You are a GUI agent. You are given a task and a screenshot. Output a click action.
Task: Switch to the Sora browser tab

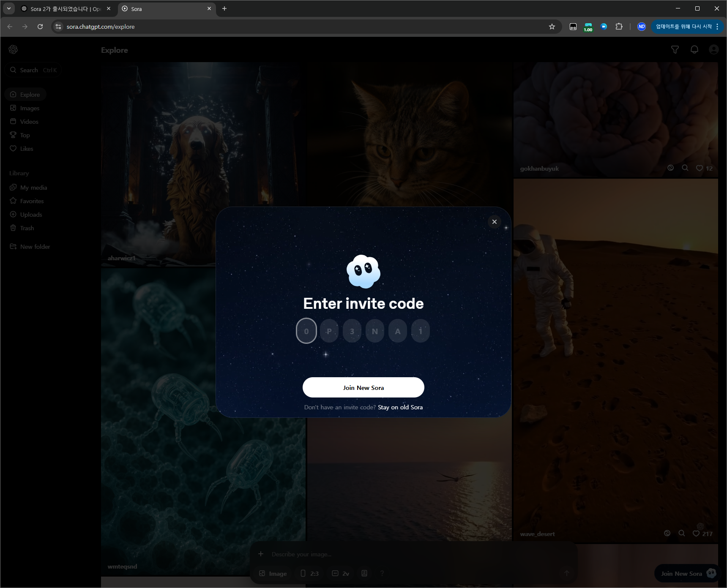tap(167, 9)
